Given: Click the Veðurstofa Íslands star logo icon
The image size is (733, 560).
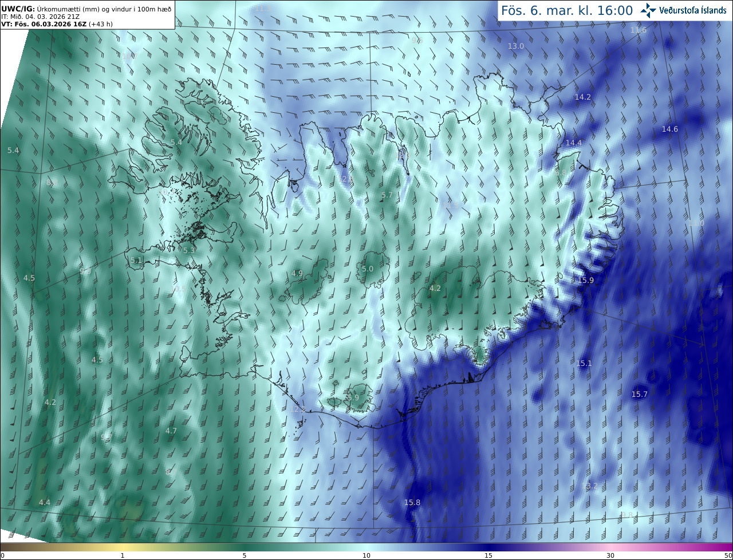Looking at the screenshot, I should [x=648, y=10].
